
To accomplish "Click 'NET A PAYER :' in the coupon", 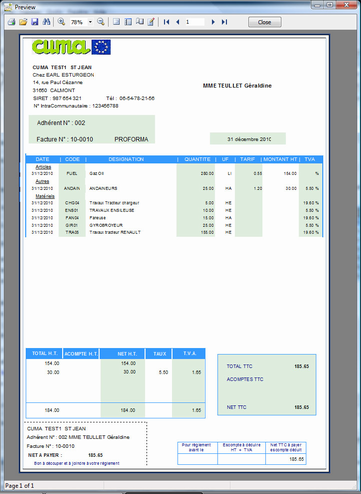I will (45, 455).
